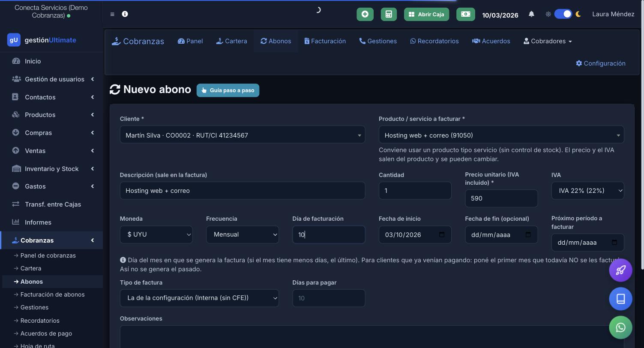Click the Informes chart icon in sidebar
Viewport: 644px width, 348px height.
point(16,222)
